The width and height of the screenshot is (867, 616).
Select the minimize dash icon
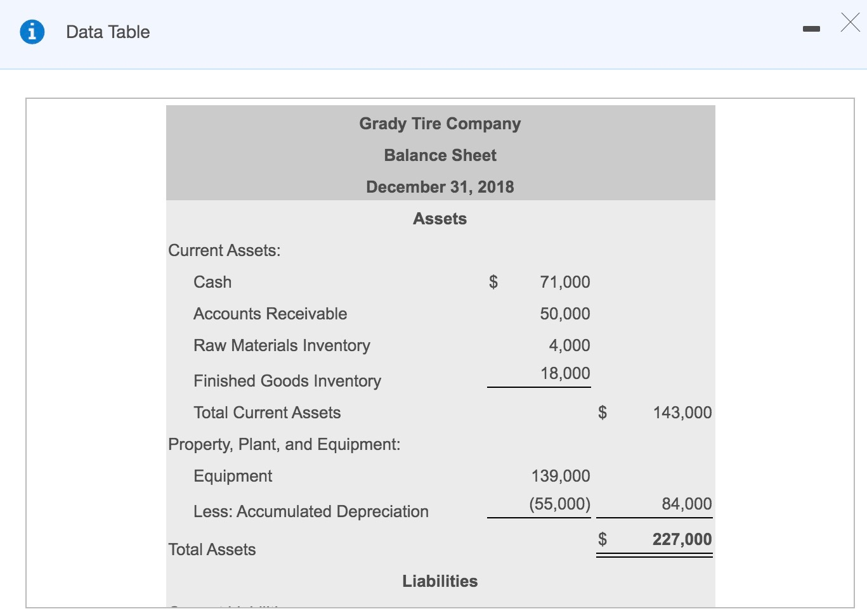(x=811, y=29)
